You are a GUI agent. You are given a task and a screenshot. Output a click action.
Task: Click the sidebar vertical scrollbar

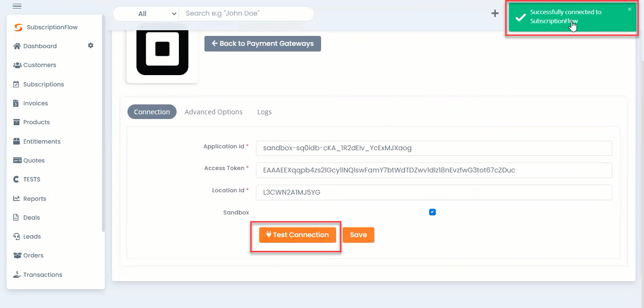[103, 123]
